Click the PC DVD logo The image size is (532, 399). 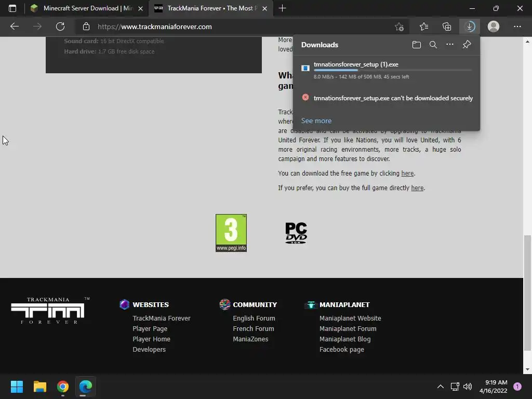[296, 233]
